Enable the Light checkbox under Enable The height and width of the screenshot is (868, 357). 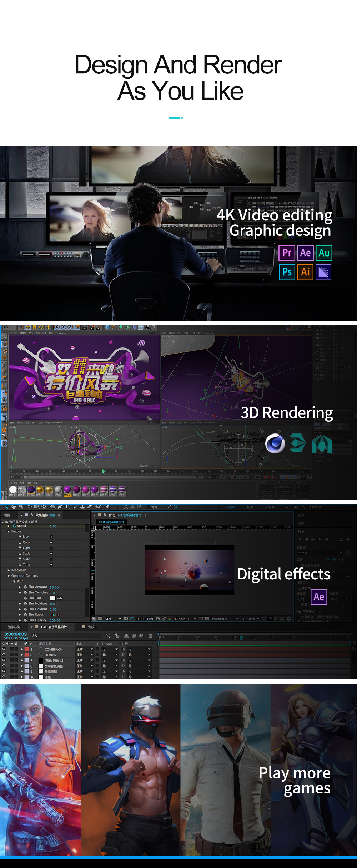[x=51, y=548]
